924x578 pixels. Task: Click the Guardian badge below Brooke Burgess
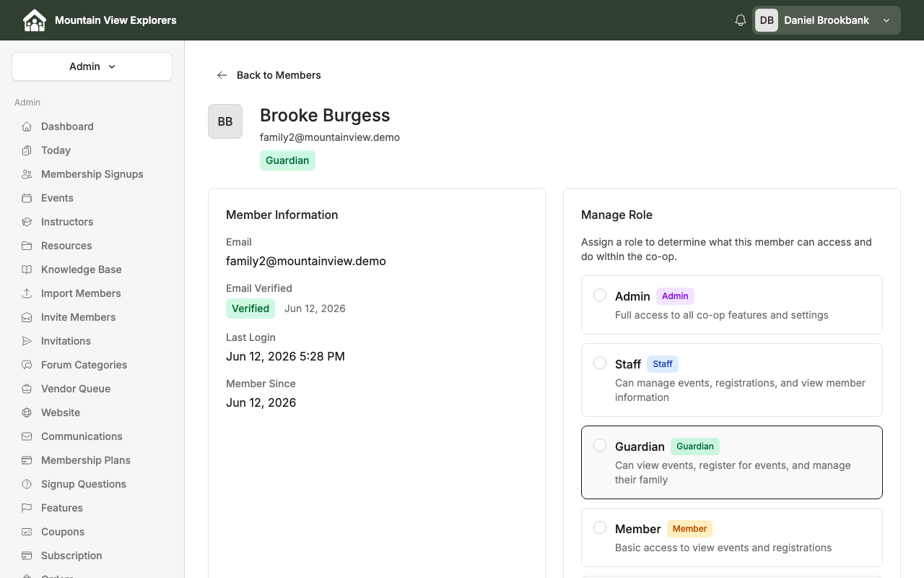(287, 160)
